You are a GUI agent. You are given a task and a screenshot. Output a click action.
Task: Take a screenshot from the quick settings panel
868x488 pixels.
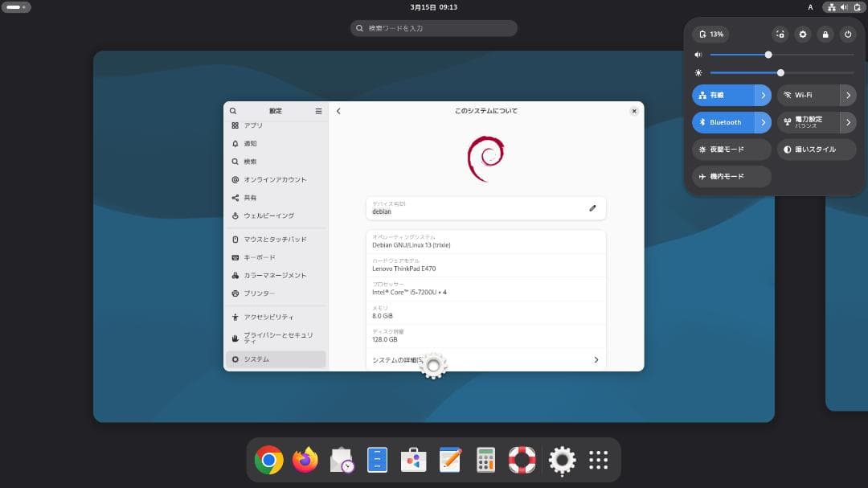point(780,34)
